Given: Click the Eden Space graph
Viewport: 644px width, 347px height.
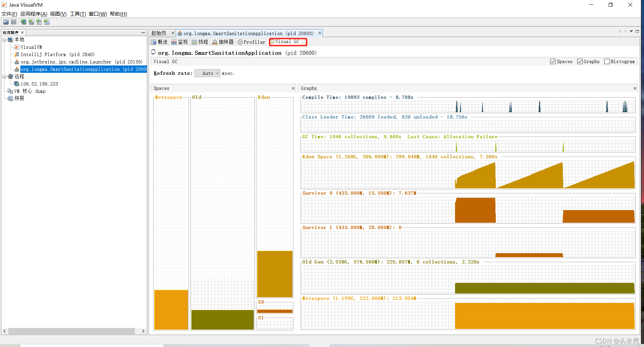Looking at the screenshot, I should (x=468, y=175).
